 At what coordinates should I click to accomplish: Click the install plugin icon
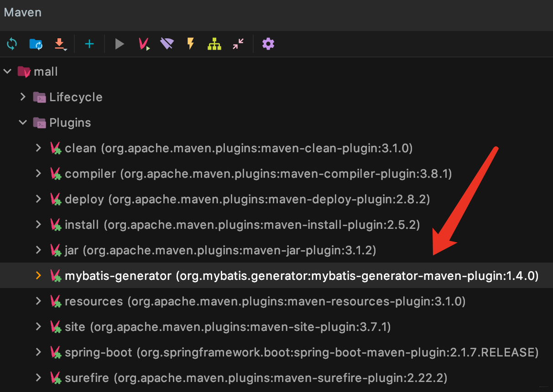(56, 225)
